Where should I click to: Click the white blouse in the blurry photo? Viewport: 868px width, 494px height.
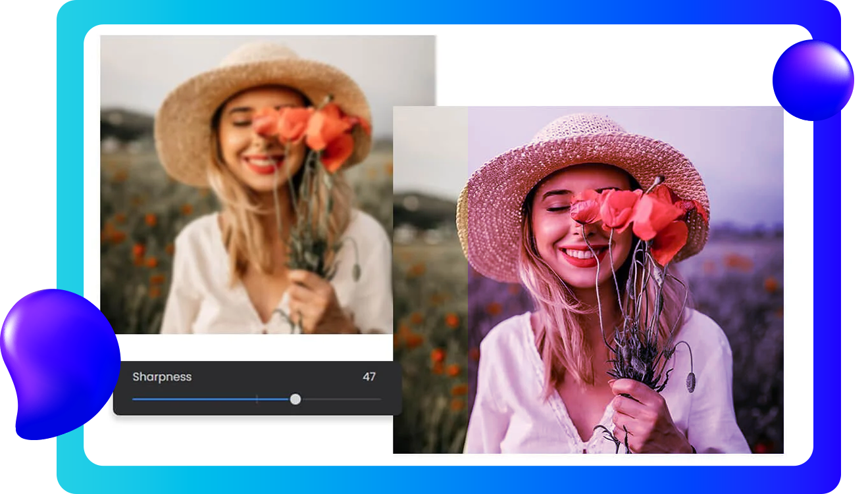click(x=197, y=296)
